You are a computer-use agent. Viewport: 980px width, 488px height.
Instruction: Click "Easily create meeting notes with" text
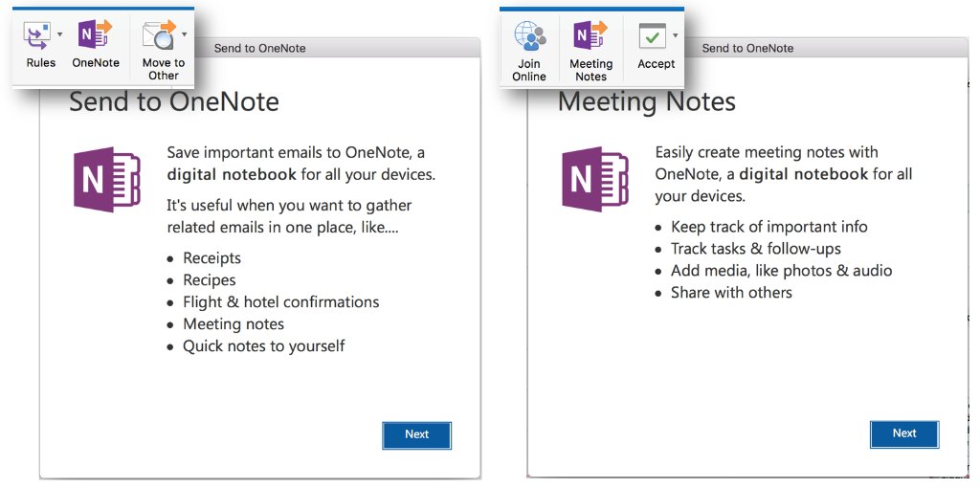[767, 152]
